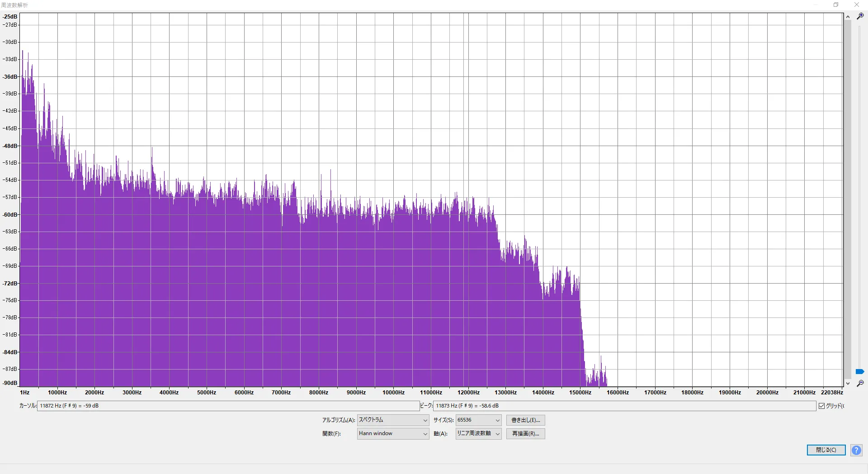Open the axis dropdown showing リニア周波数軸
Screen dimensions: 868x474
[x=478, y=434]
